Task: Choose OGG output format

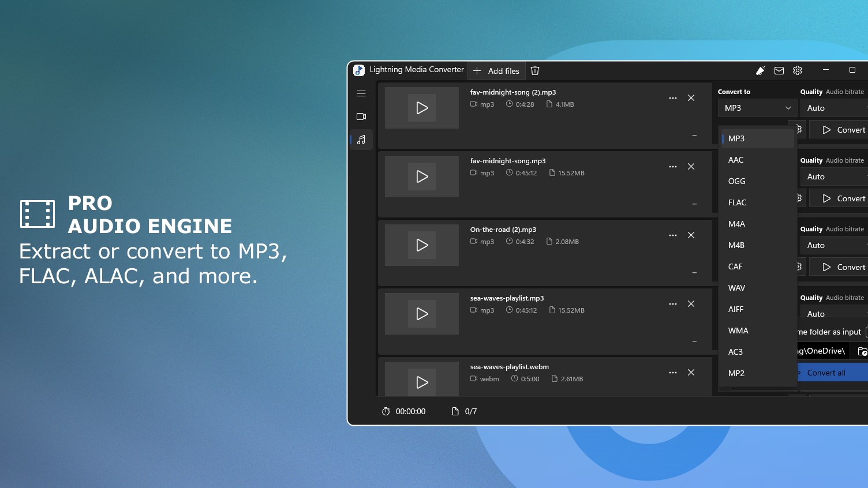Action: pos(758,181)
